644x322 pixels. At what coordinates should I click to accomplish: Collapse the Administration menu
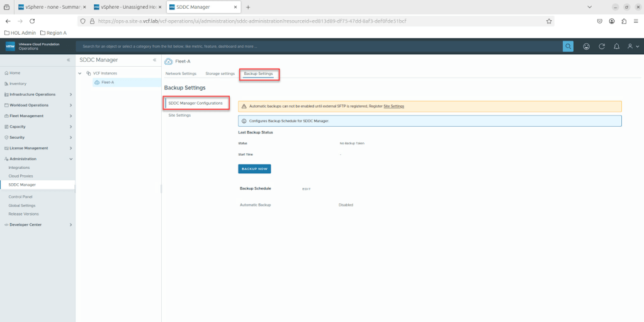point(37,159)
